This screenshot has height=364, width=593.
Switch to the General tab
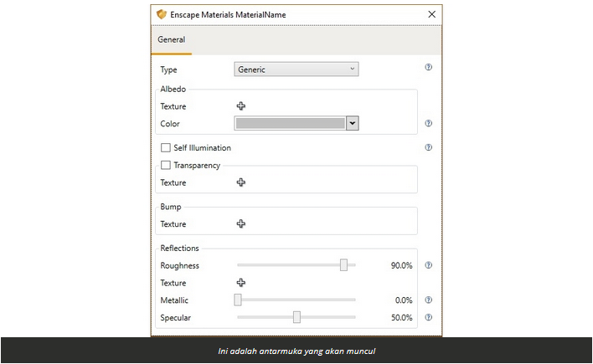[x=171, y=39]
